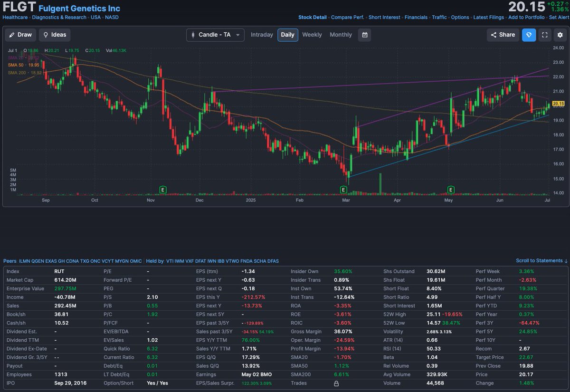Open the Healthcare sector link
Viewport: 570px width, 392px height.
[x=15, y=18]
